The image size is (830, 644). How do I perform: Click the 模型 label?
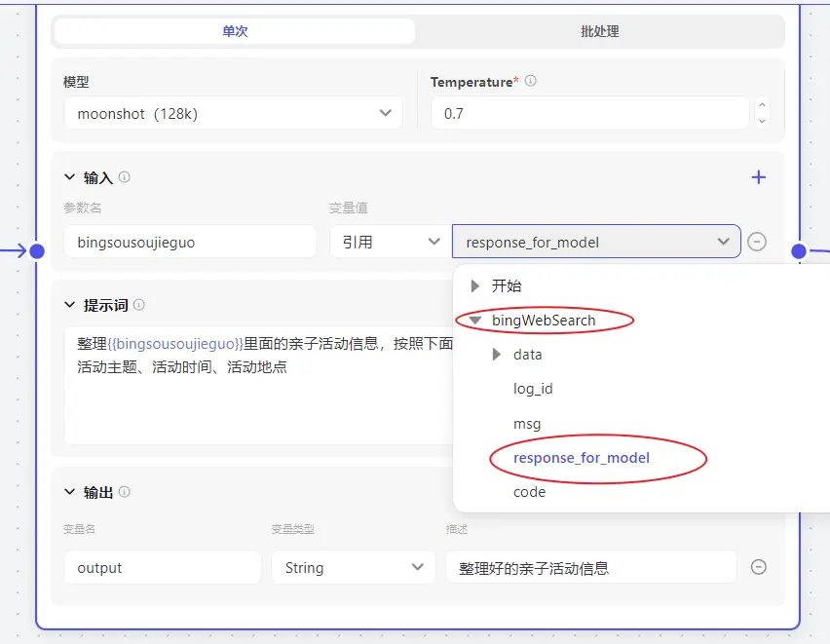(x=76, y=82)
